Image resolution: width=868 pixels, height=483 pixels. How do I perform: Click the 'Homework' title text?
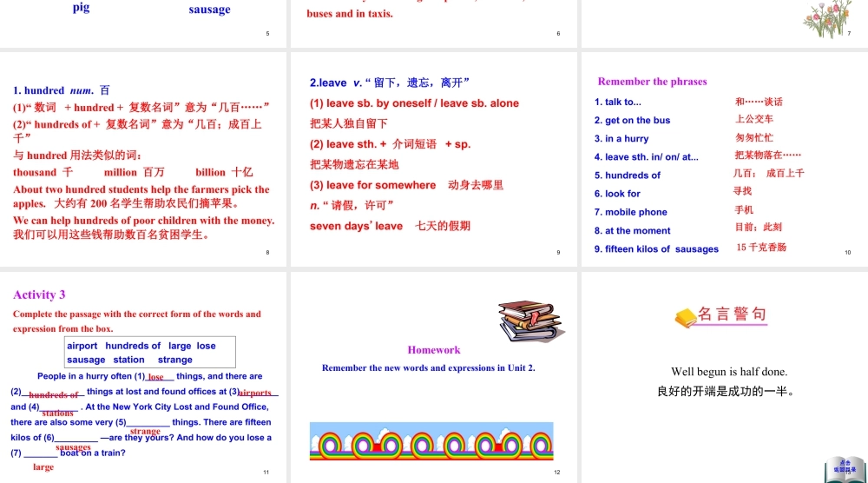tap(434, 350)
